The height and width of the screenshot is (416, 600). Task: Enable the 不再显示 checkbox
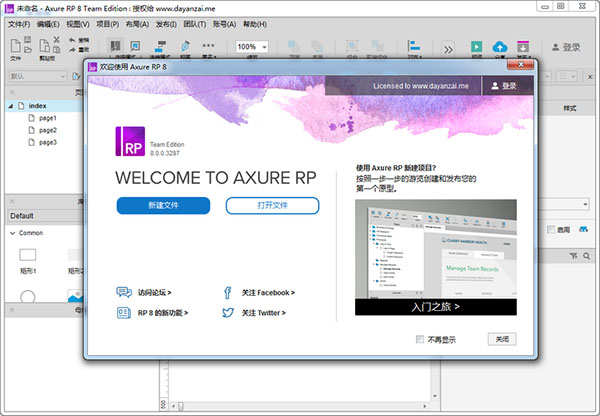tap(420, 339)
